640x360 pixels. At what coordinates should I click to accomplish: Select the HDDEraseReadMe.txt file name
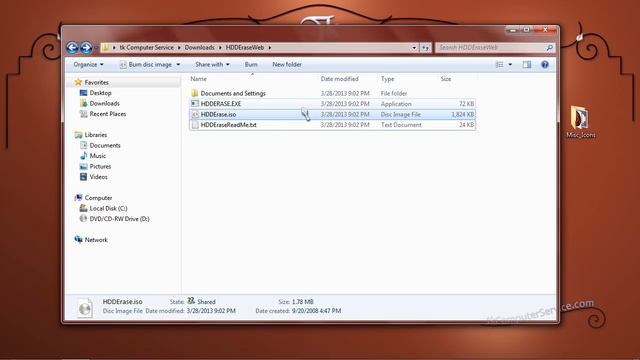click(229, 125)
